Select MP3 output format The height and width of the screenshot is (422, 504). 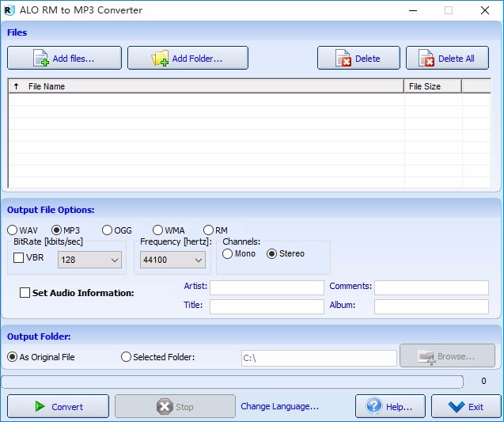click(x=66, y=230)
